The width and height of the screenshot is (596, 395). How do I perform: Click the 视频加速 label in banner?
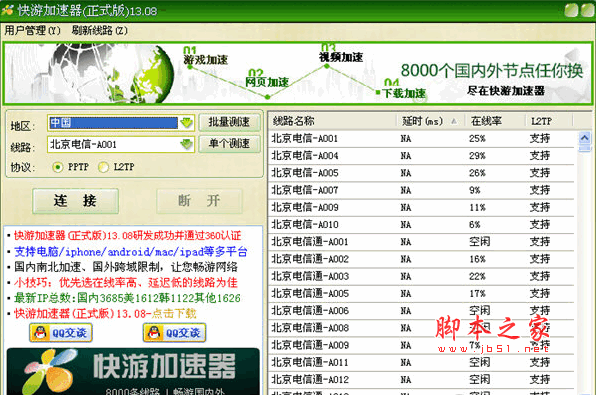(x=341, y=57)
